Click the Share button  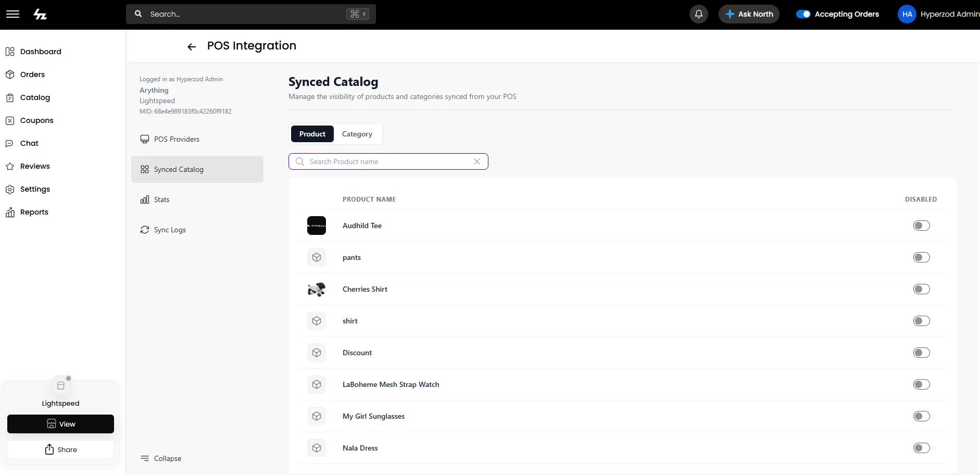(60, 449)
